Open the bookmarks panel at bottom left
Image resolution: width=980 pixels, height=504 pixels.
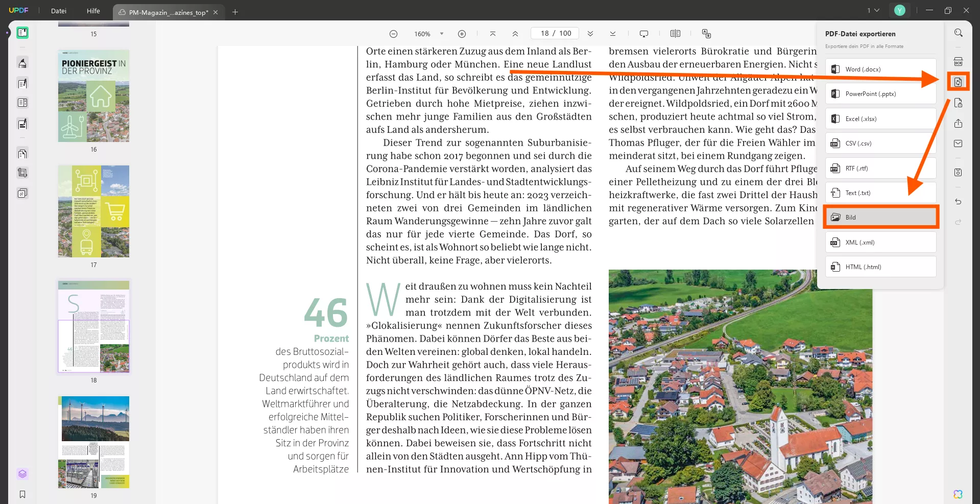22,494
